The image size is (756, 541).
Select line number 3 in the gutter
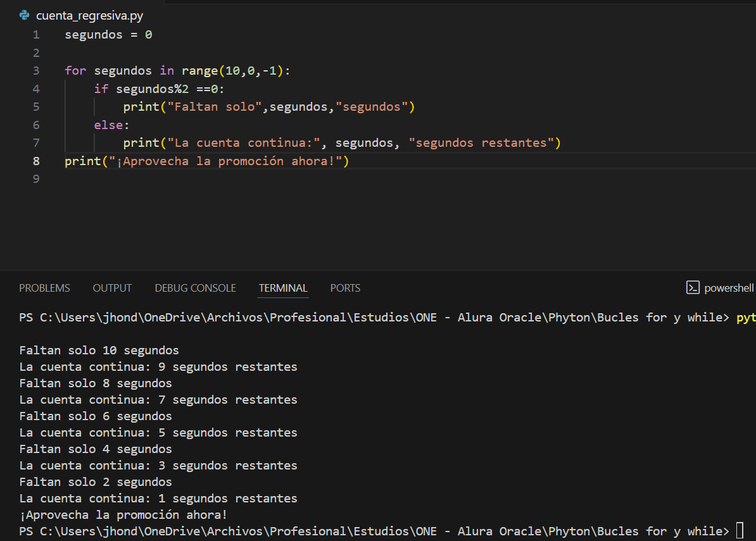[35, 70]
